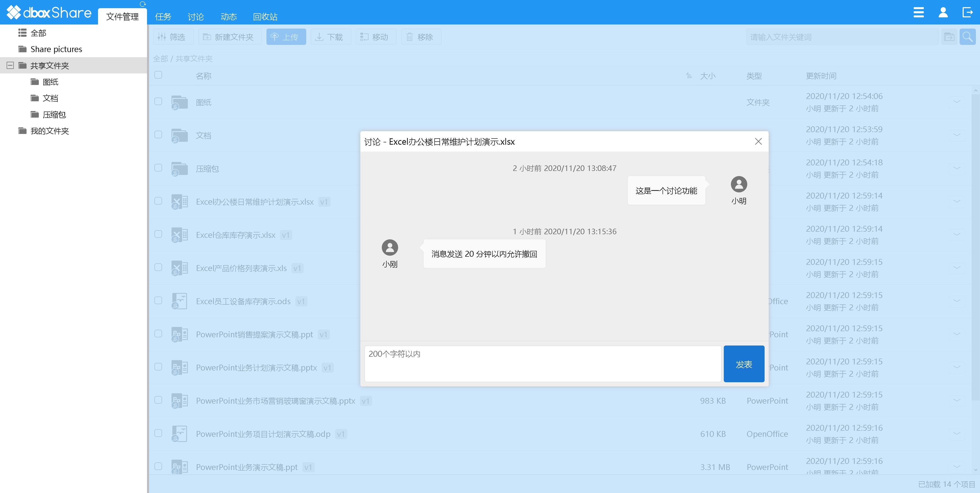Activate the 移动 move tool
The width and height of the screenshot is (980, 493).
click(376, 37)
